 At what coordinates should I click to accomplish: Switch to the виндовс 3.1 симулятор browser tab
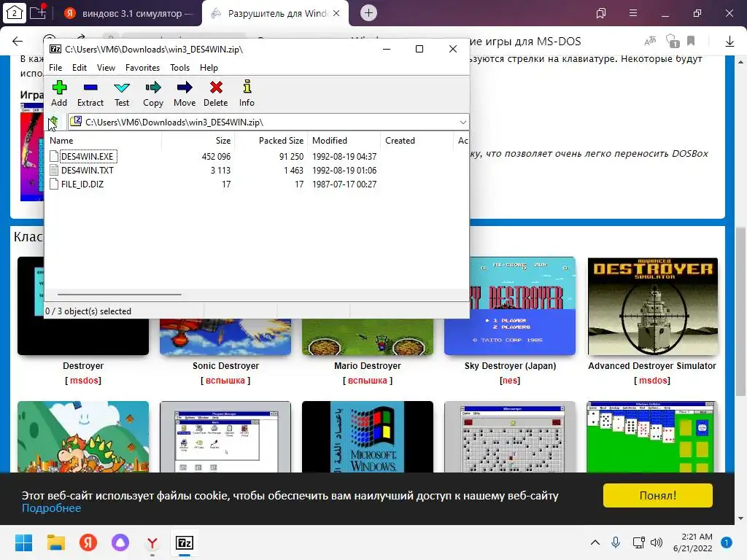point(128,13)
